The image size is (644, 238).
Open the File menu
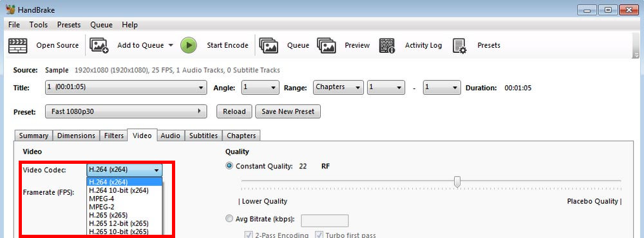tap(14, 25)
